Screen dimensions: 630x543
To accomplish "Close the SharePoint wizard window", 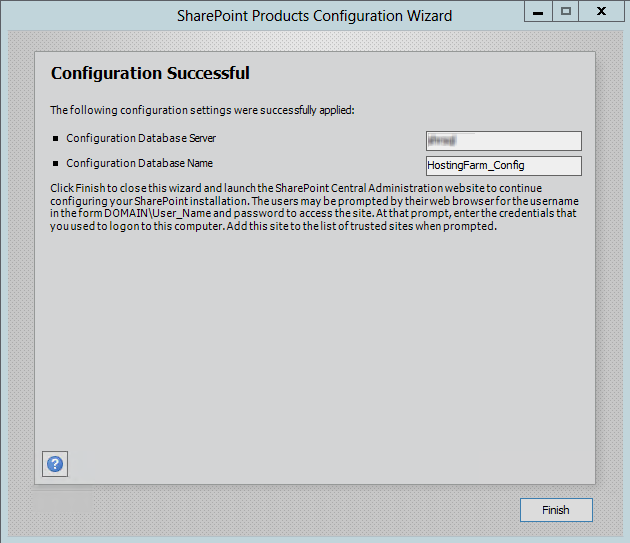I will [x=601, y=11].
